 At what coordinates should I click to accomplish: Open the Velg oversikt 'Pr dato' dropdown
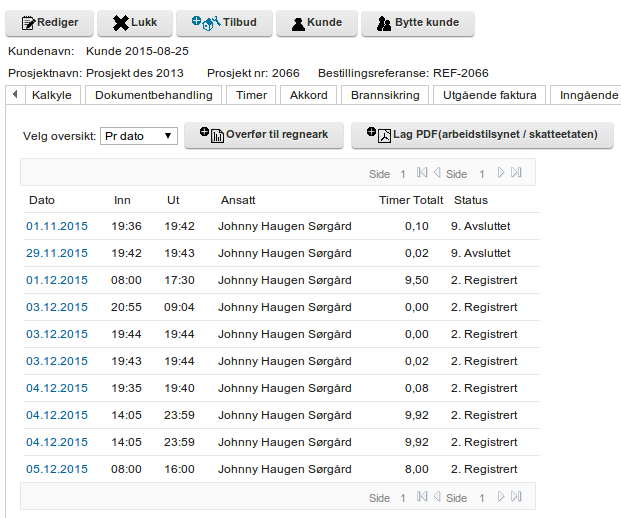[139, 136]
